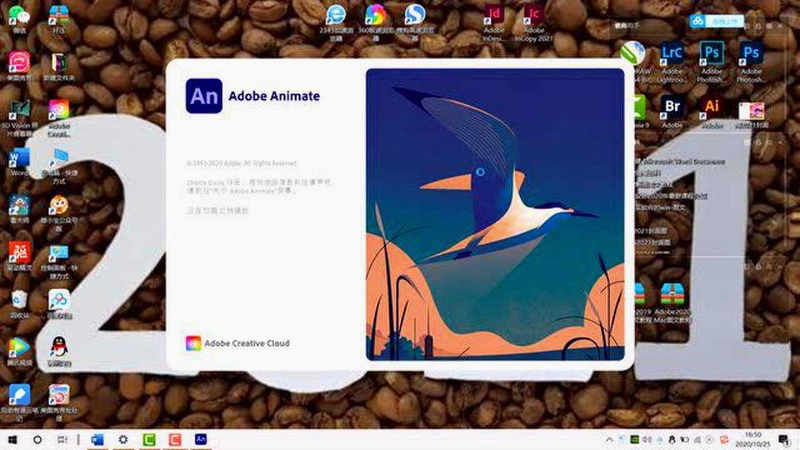
Task: Select the pink cover image thumbnail on desktop
Action: tap(751, 111)
